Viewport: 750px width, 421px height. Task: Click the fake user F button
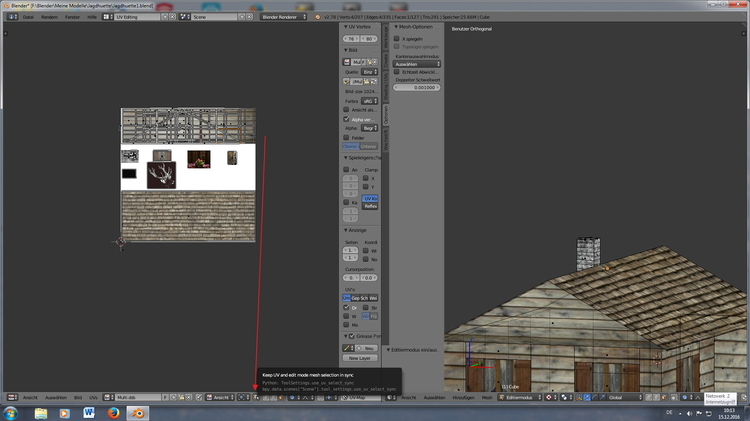point(165,398)
